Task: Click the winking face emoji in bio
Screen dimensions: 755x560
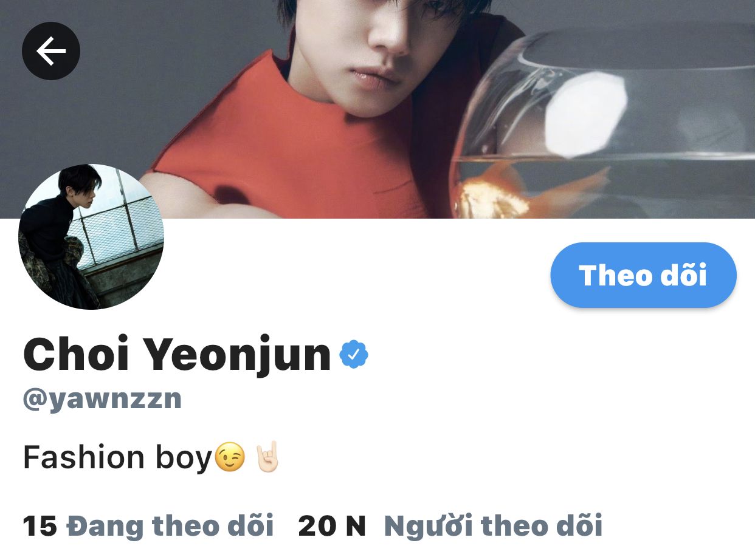Action: click(x=230, y=457)
